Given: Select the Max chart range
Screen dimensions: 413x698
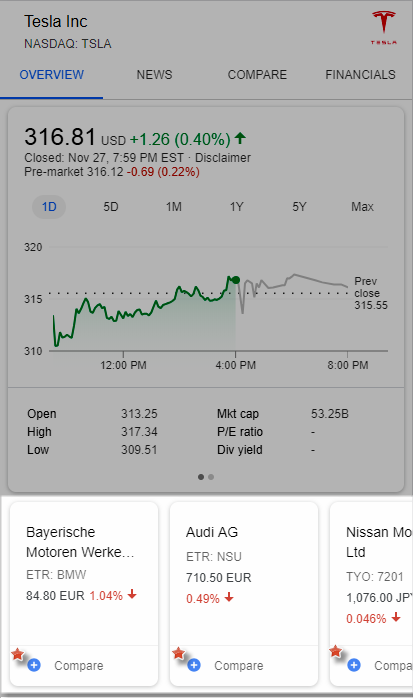Looking at the screenshot, I should click(x=362, y=207).
